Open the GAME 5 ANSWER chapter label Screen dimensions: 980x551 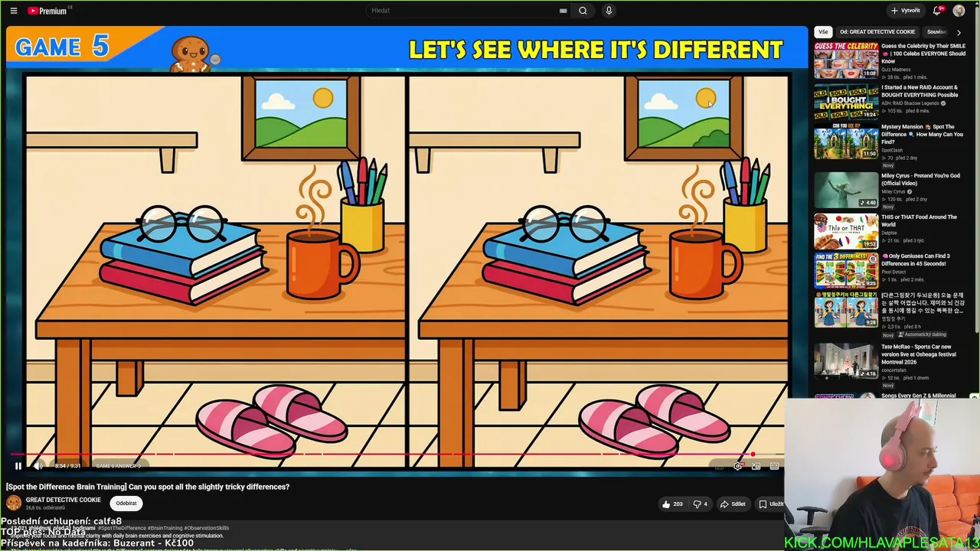[x=117, y=466]
